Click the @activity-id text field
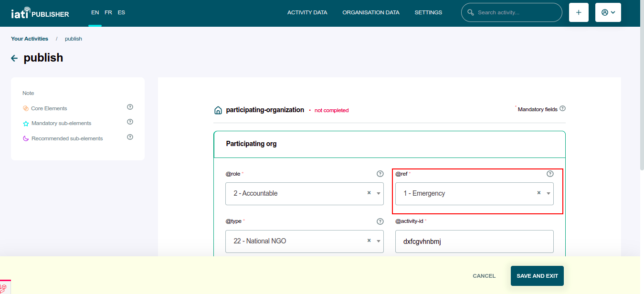Image resolution: width=644 pixels, height=294 pixels. pos(475,241)
